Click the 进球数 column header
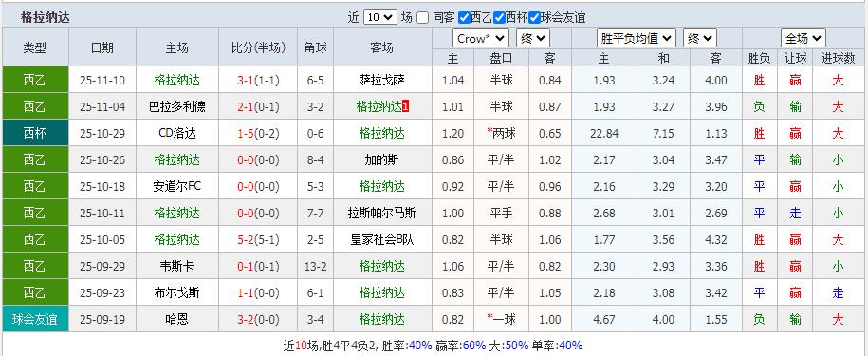This screenshot has height=356, width=868. (838, 58)
